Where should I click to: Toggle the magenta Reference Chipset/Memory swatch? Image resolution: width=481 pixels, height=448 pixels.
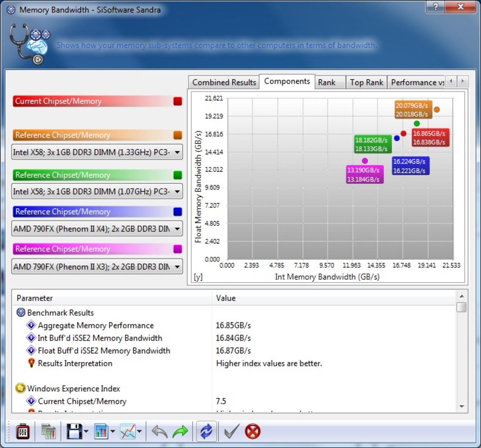click(178, 249)
